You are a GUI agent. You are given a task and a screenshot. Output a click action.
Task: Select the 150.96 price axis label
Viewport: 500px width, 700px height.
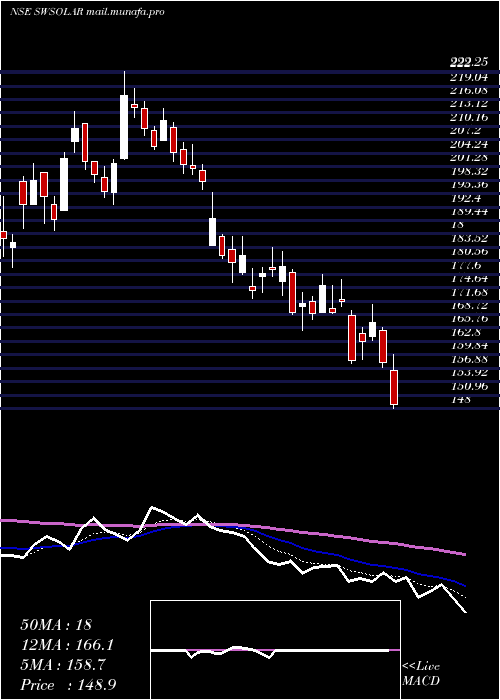tap(469, 386)
